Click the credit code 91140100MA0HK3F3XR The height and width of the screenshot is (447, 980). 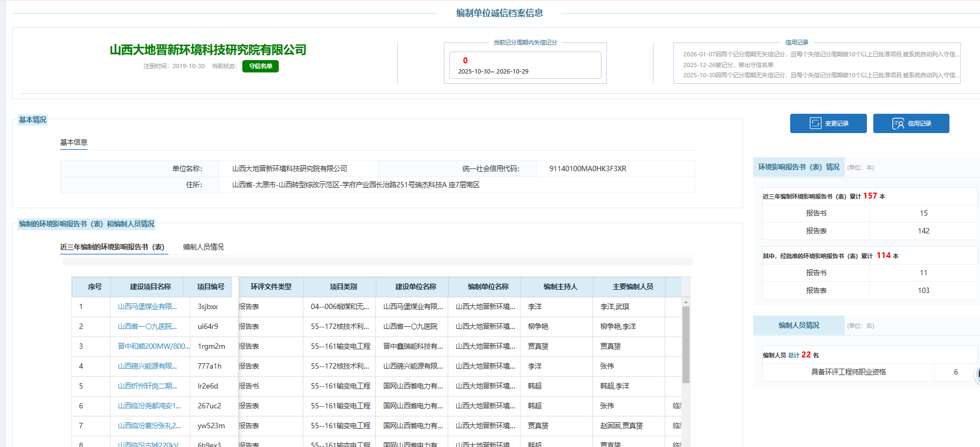(x=588, y=168)
